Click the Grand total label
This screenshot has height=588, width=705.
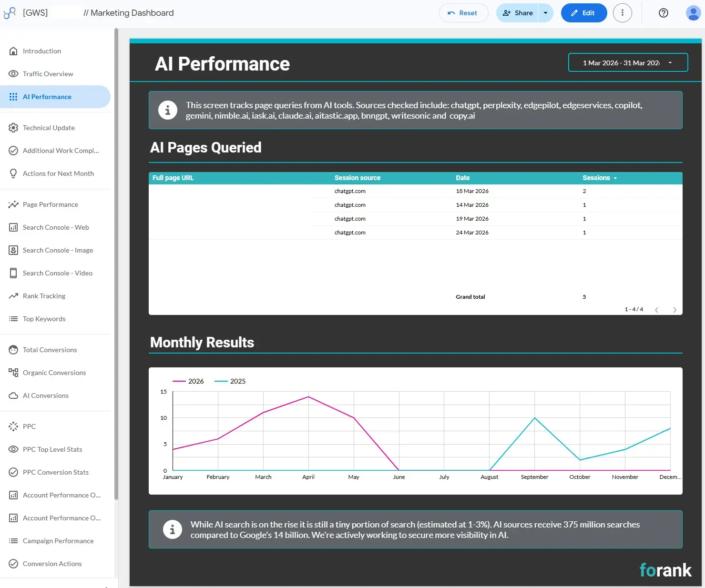pos(470,297)
